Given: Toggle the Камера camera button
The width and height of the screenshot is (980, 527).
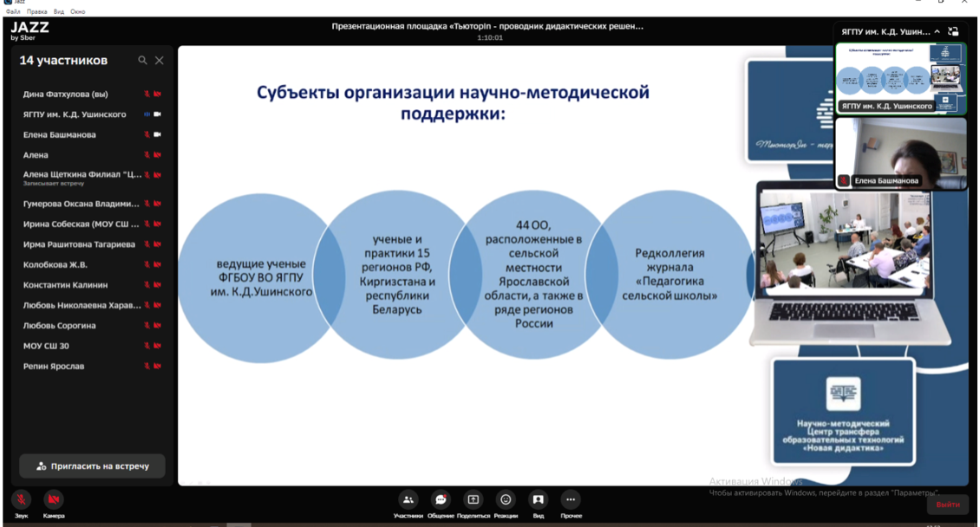Looking at the screenshot, I should (54, 500).
